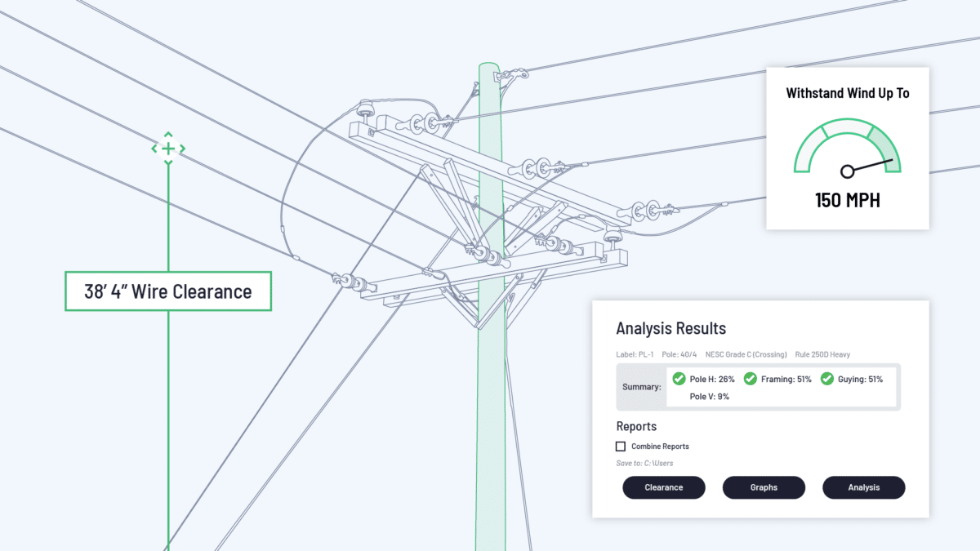The height and width of the screenshot is (551, 980).
Task: Open the Clearance report
Action: tap(664, 487)
